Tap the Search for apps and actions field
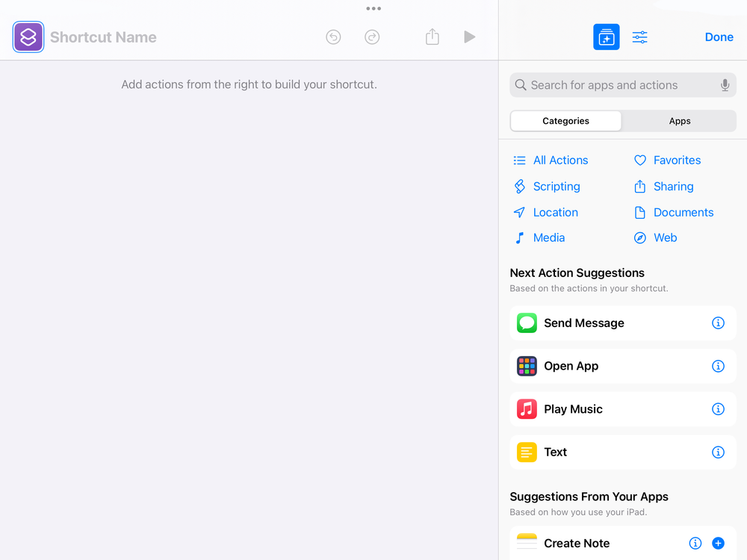Image resolution: width=747 pixels, height=560 pixels. pyautogui.click(x=620, y=85)
